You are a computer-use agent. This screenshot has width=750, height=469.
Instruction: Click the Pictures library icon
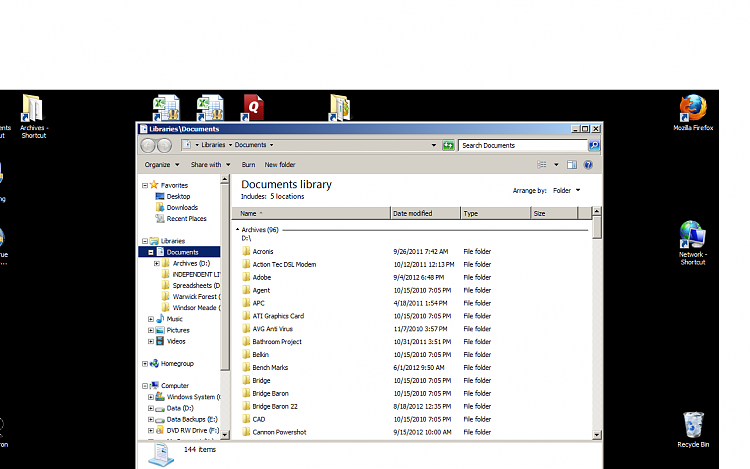click(160, 330)
